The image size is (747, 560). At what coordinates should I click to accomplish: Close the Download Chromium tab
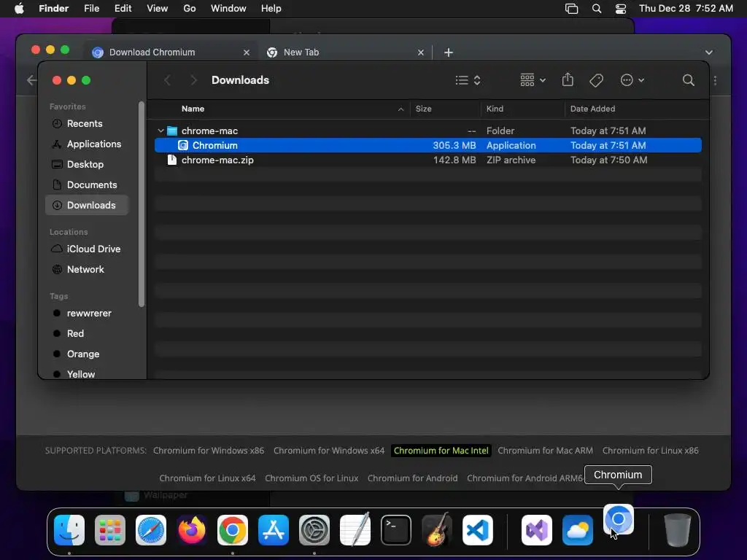[247, 52]
